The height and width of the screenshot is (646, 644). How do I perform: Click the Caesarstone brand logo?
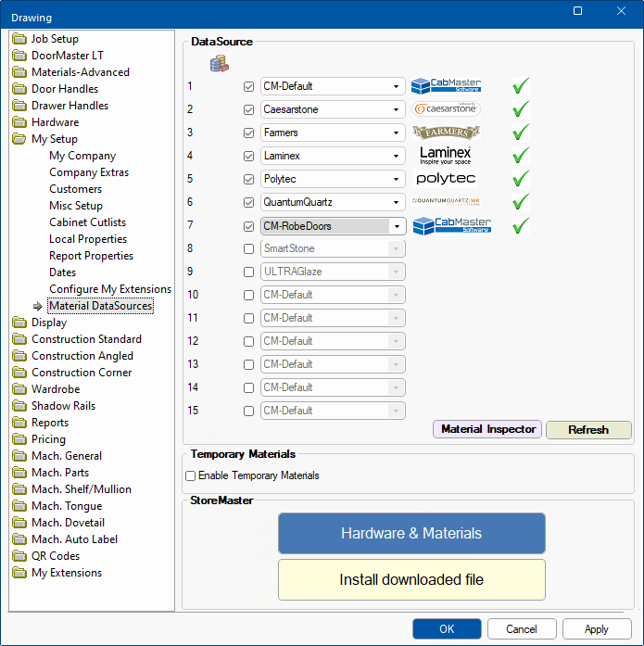[x=446, y=109]
